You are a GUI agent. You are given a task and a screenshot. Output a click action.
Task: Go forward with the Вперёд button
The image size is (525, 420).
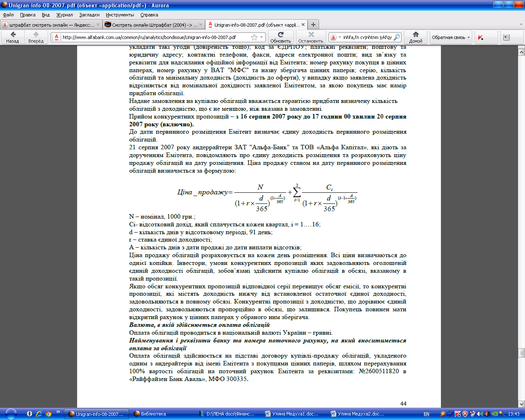click(x=36, y=37)
